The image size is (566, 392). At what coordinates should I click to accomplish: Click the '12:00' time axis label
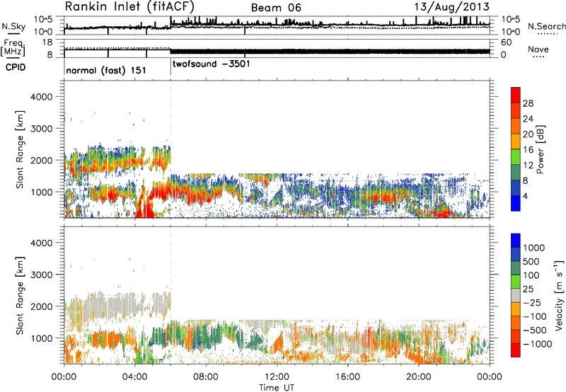tap(277, 377)
